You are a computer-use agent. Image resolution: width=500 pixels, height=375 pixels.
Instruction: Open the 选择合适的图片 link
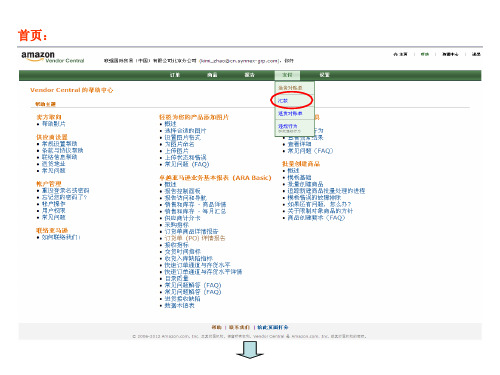[x=185, y=131]
